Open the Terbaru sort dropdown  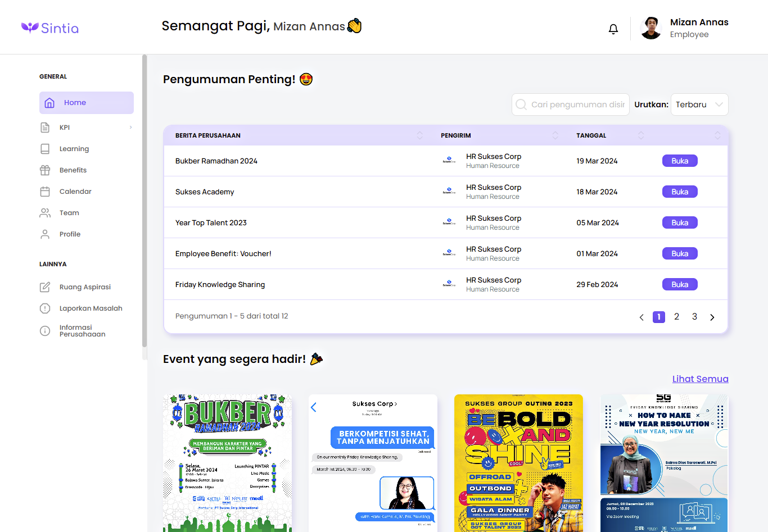coord(699,104)
